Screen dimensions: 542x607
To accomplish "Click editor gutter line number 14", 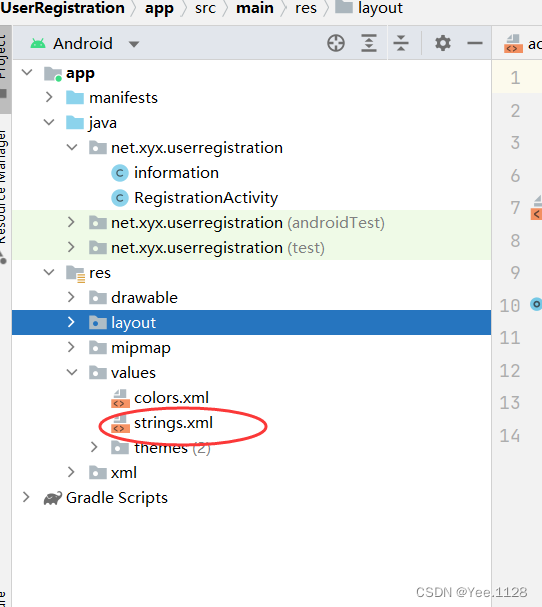I will [509, 436].
